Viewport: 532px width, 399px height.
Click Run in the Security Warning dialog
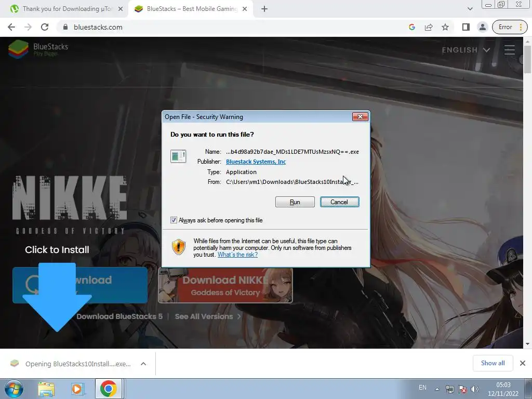pyautogui.click(x=295, y=202)
